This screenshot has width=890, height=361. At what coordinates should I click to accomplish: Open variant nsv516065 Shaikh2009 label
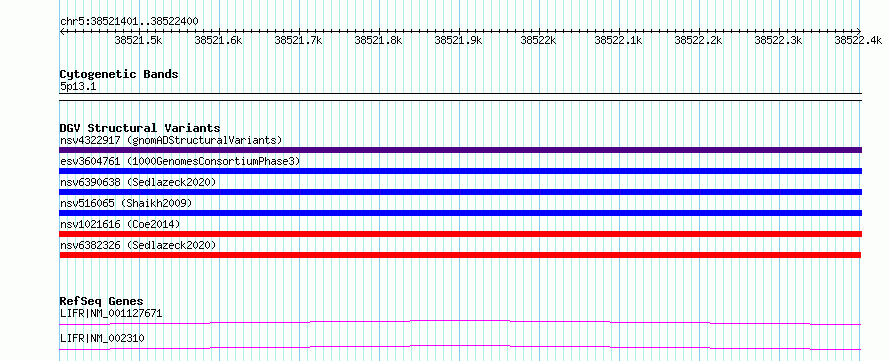click(x=126, y=203)
